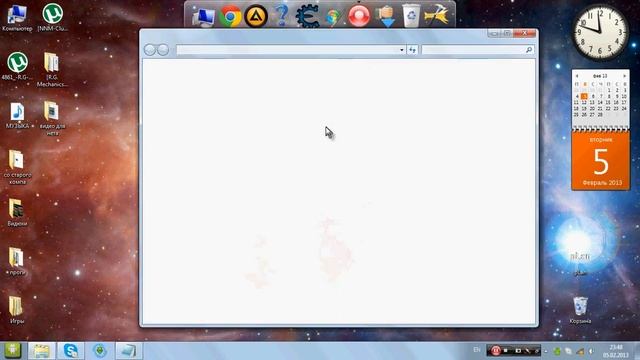The height and width of the screenshot is (360, 640).
Task: Click the green shield taskbar icon
Action: pos(100,351)
